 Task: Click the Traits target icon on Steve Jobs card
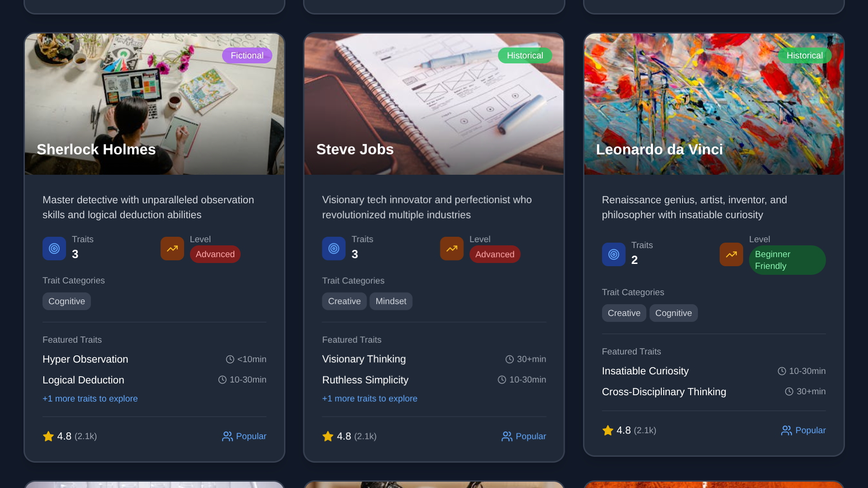(334, 249)
